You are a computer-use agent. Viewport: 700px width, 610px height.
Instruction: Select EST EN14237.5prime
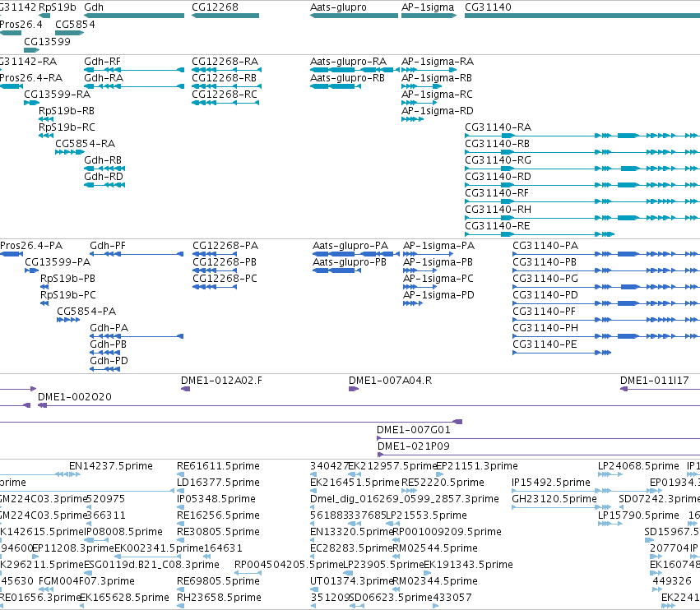click(x=111, y=466)
